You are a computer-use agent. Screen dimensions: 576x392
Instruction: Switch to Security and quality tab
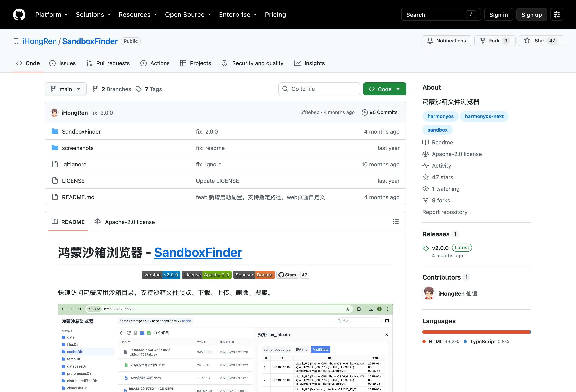(252, 63)
